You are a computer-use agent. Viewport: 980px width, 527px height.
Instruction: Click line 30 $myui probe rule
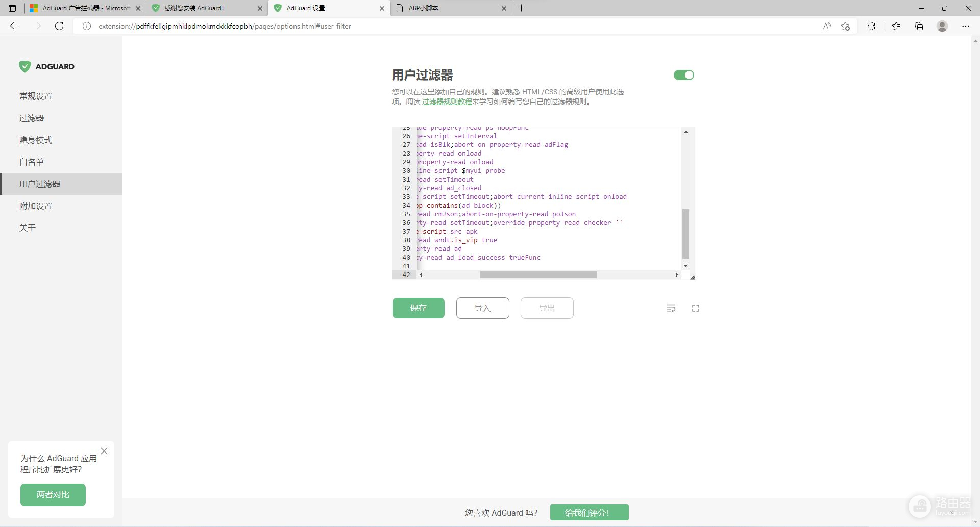point(461,171)
